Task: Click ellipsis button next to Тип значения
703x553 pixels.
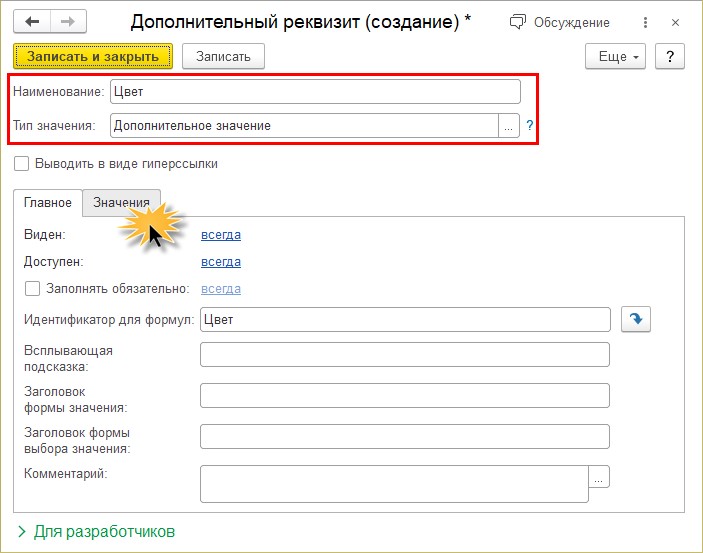Action: (x=509, y=126)
